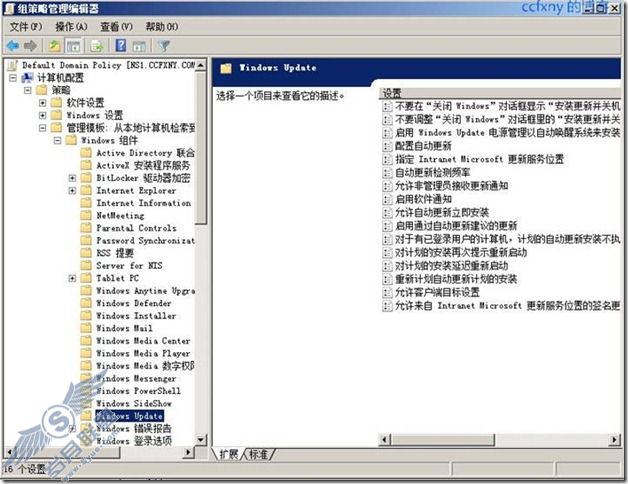This screenshot has width=628, height=484.
Task: Click folder icon of Windows Defender
Action: click(x=86, y=303)
